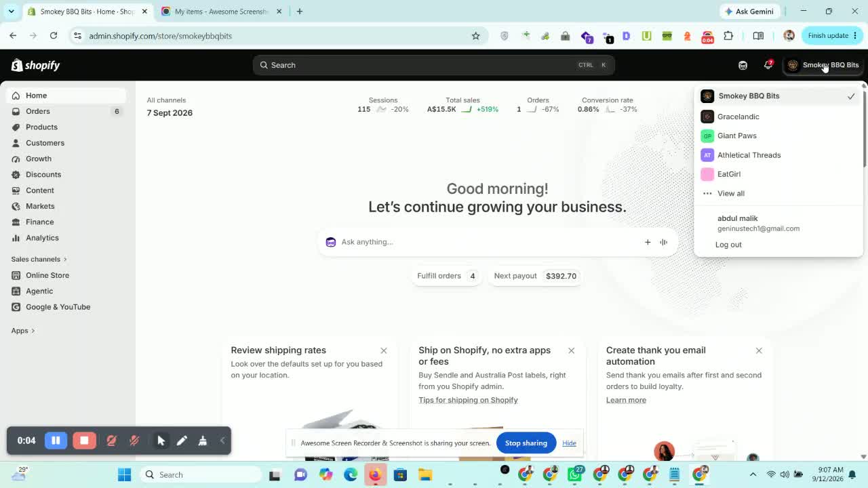Click the eraser broom tool in recorder

point(202,441)
